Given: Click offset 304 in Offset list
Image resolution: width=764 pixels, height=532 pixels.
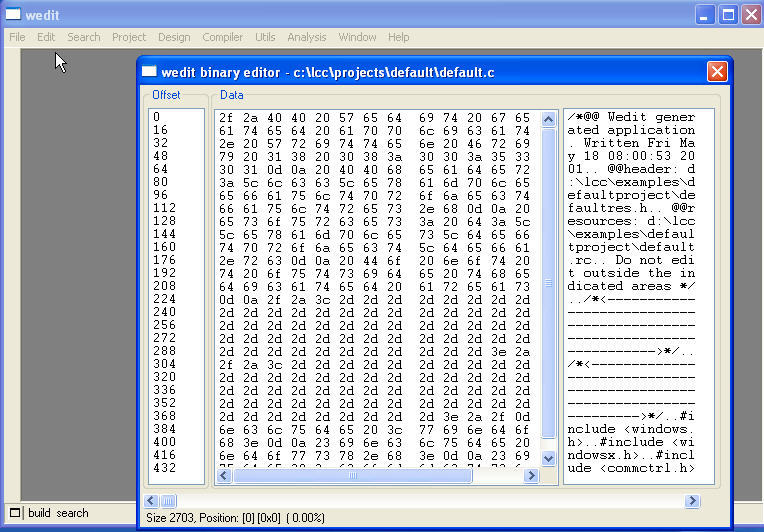Looking at the screenshot, I should coord(164,364).
